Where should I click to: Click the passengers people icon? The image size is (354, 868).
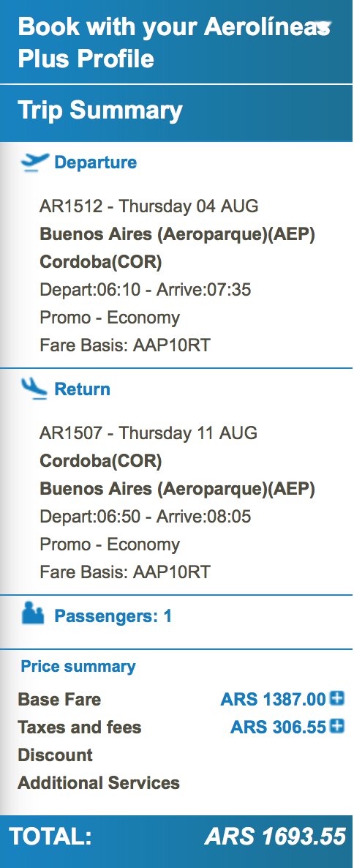(x=33, y=615)
